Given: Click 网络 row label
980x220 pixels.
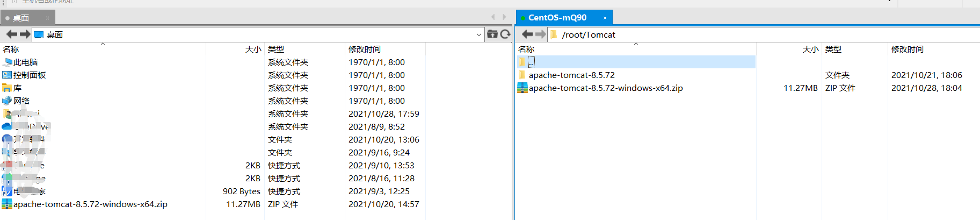Looking at the screenshot, I should coord(21,101).
